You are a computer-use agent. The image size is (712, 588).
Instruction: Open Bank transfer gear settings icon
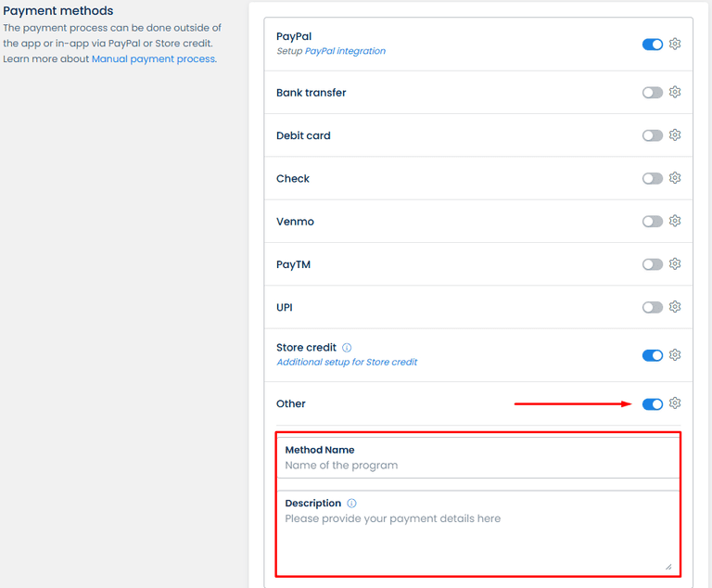click(675, 92)
